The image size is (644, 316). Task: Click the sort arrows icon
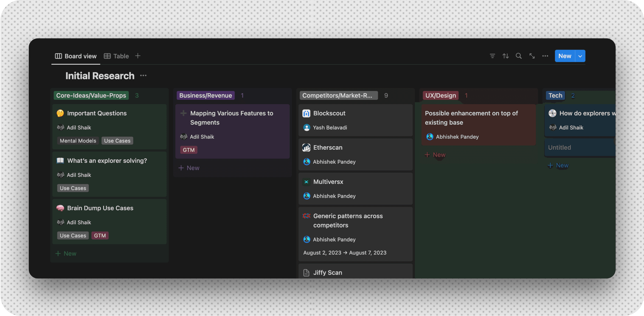pyautogui.click(x=505, y=56)
